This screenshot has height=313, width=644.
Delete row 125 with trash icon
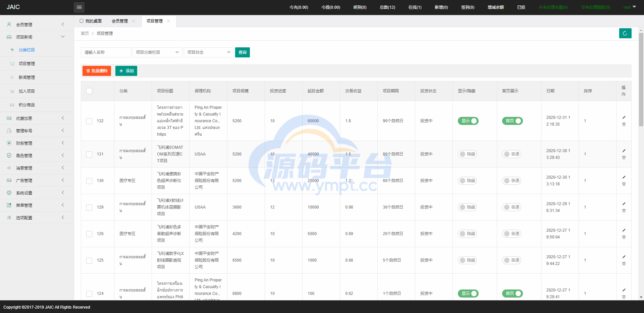pyautogui.click(x=624, y=264)
